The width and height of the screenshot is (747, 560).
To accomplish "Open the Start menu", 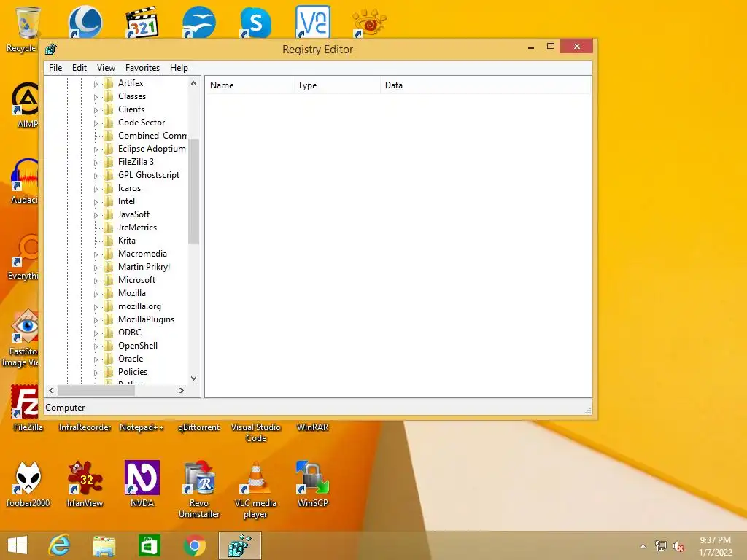I will pyautogui.click(x=18, y=545).
